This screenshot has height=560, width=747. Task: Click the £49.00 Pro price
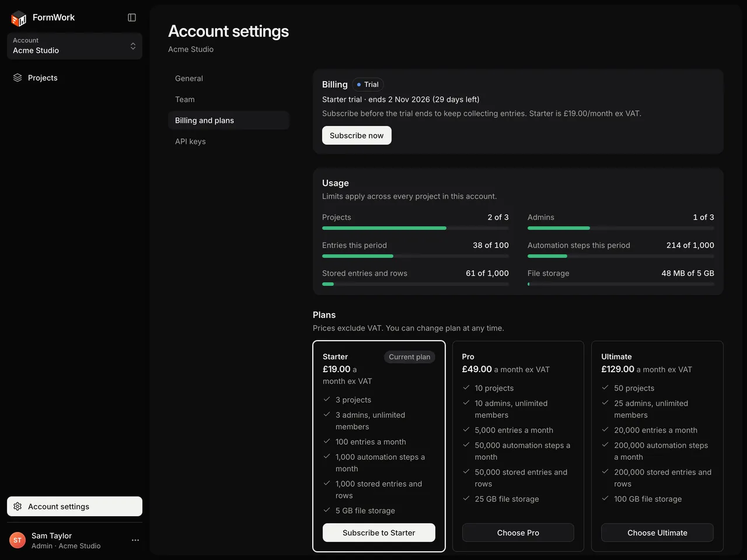(477, 369)
